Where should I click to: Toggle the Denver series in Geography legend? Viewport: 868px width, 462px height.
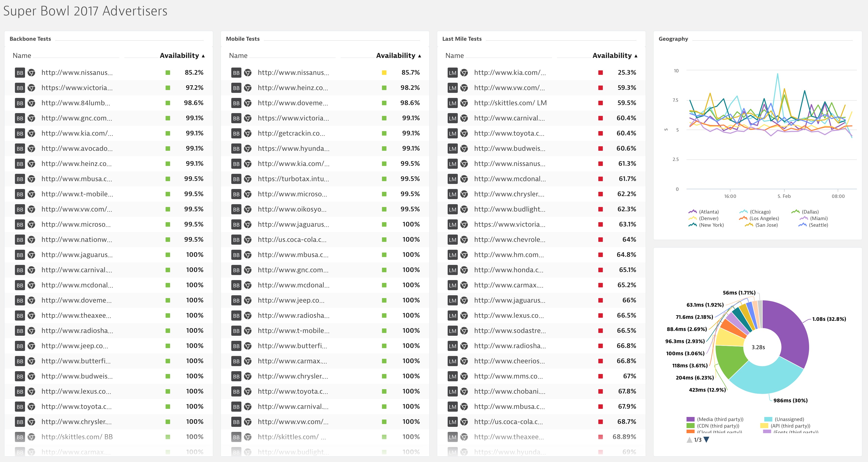click(703, 218)
